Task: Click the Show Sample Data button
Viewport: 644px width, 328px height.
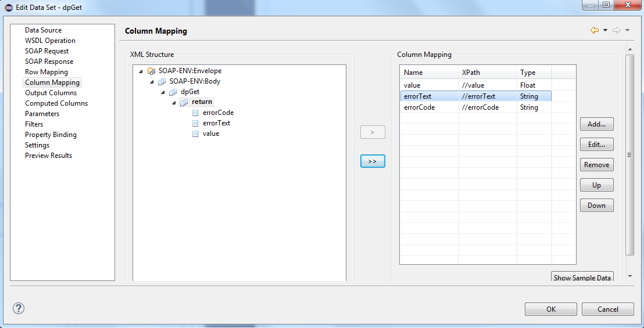Action: 582,277
